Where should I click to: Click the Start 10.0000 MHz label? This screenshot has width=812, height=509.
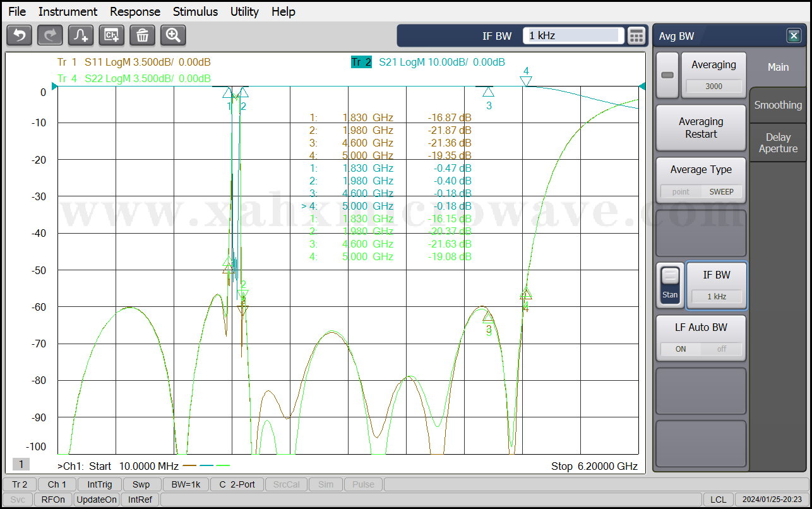(x=134, y=466)
